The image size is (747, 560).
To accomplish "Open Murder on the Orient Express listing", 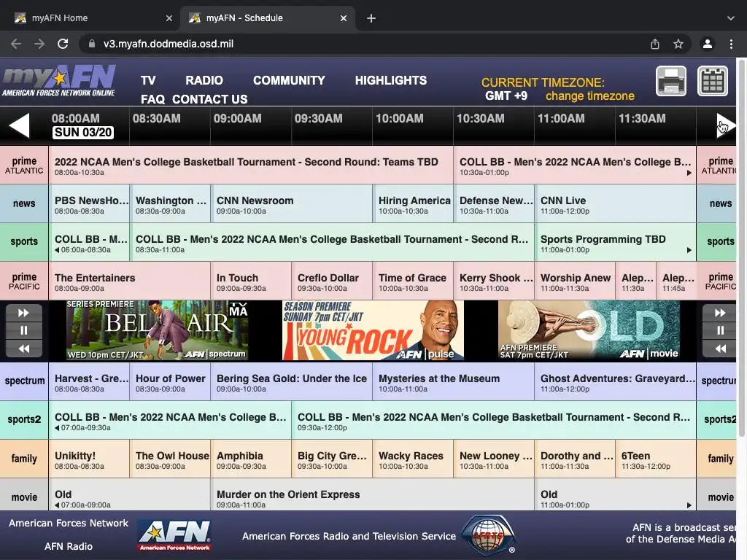I will 373,495.
